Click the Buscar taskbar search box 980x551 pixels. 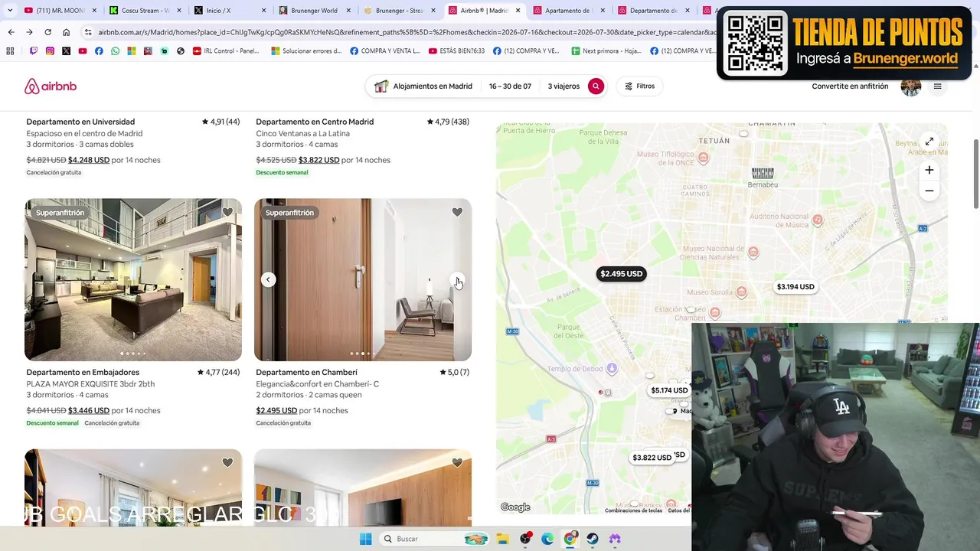(435, 539)
